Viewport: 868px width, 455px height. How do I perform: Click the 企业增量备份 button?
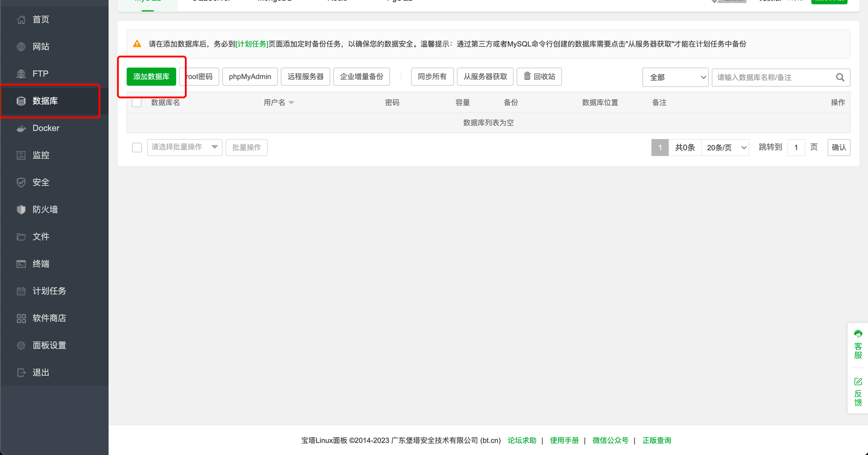click(362, 76)
